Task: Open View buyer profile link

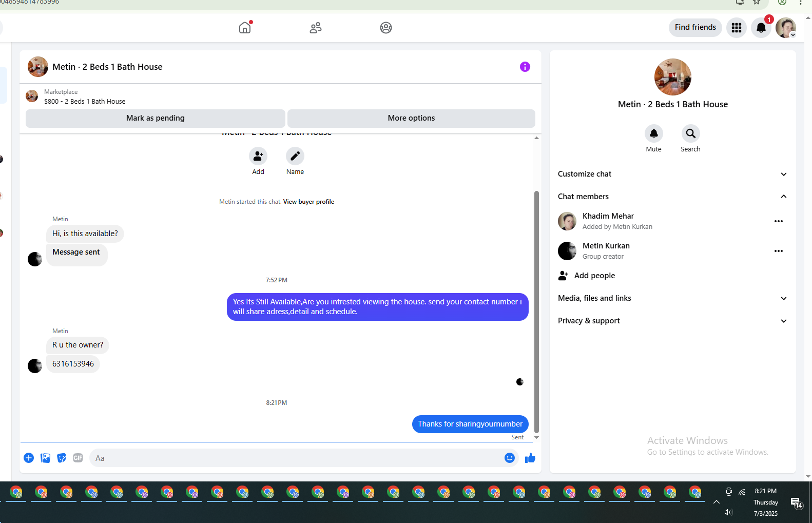Action: pos(308,202)
